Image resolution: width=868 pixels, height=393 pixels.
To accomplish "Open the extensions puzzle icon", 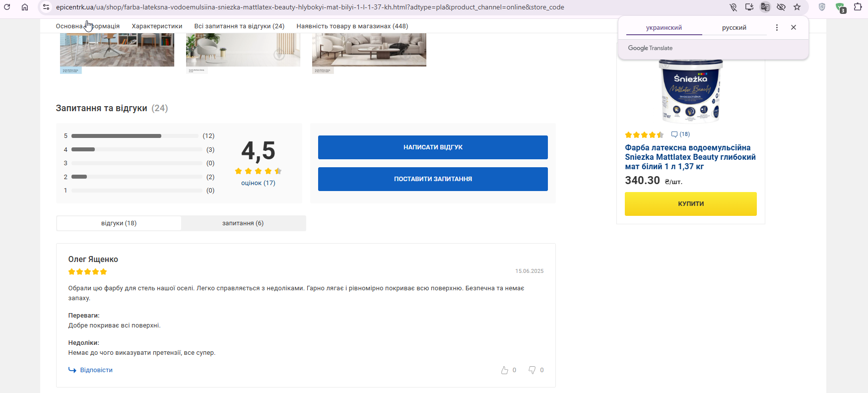I will coord(858,7).
